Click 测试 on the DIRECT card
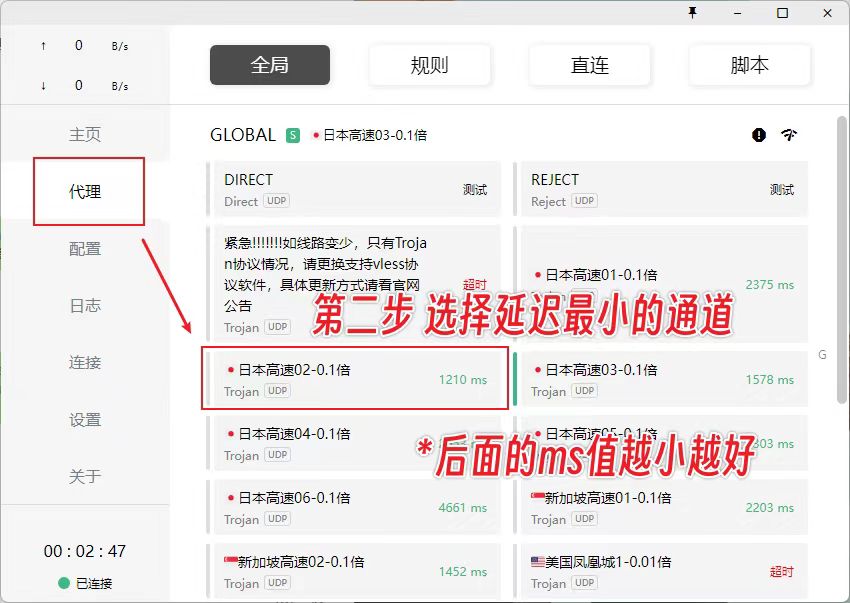Screen dimensions: 850x603 click(x=475, y=190)
